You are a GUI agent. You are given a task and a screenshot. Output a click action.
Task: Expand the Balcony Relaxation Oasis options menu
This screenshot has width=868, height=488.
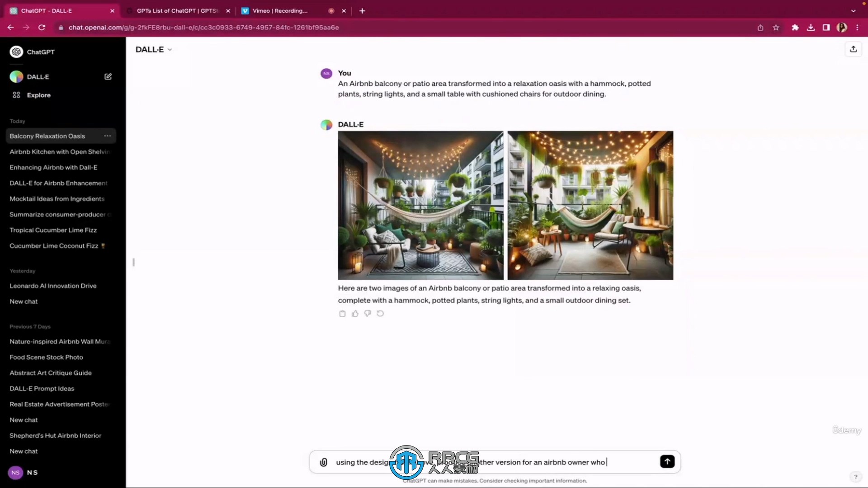tap(107, 136)
